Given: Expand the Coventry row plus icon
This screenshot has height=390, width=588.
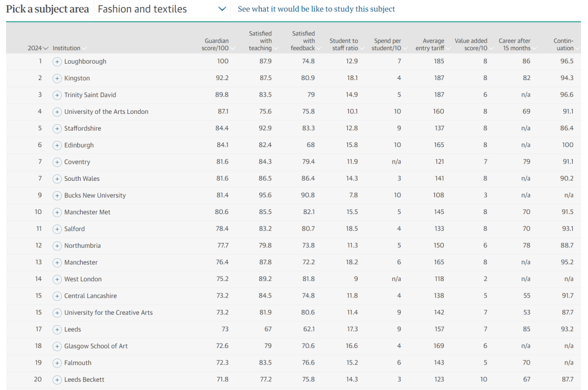Looking at the screenshot, I should [57, 162].
